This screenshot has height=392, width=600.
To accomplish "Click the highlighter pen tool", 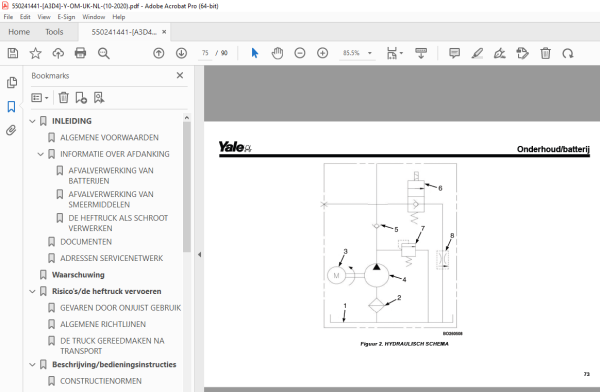I will tap(477, 53).
